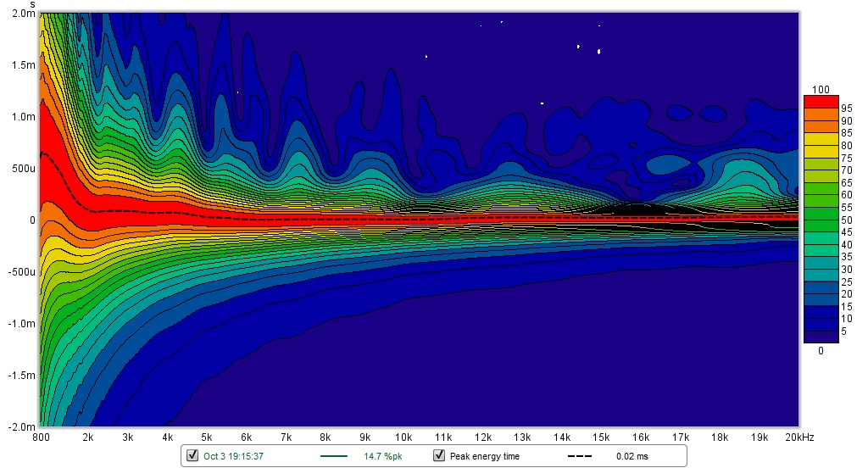Click the 0 time axis label
The width and height of the screenshot is (868, 468).
pos(32,220)
